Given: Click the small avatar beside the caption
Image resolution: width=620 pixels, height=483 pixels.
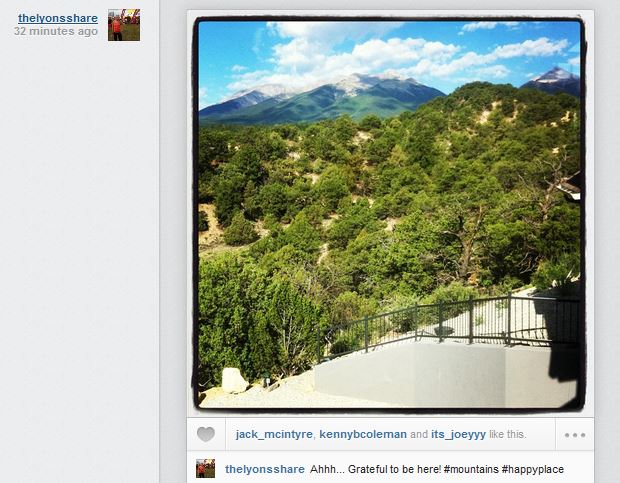Looking at the screenshot, I should click(206, 468).
